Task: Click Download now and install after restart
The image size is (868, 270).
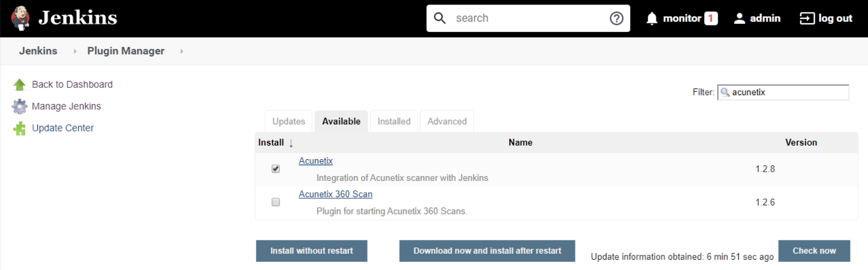Action: point(487,251)
